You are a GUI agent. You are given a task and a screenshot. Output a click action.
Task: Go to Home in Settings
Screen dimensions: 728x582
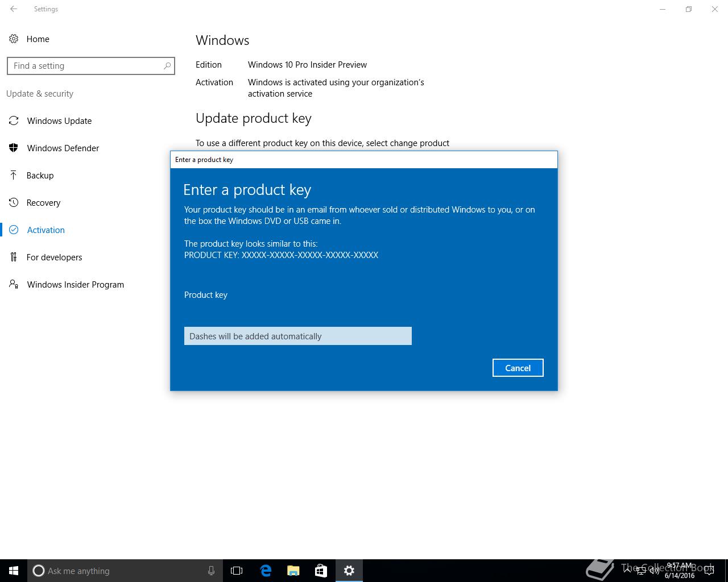pyautogui.click(x=38, y=39)
